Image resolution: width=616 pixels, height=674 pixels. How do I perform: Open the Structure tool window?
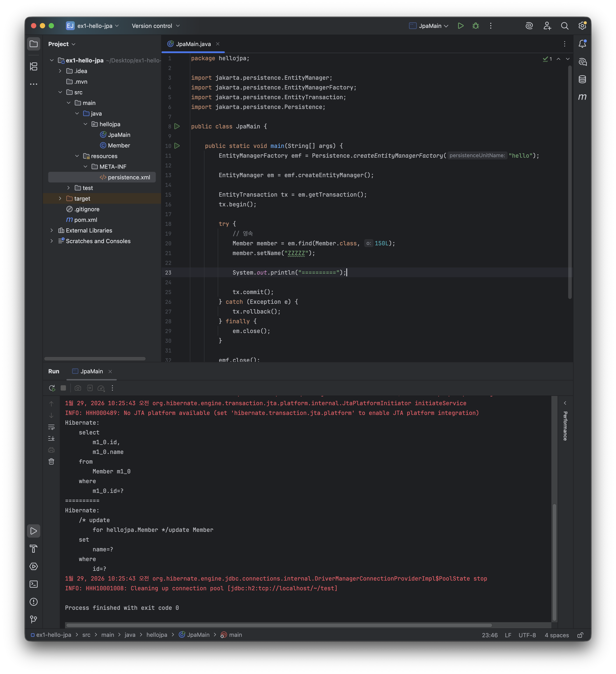(x=33, y=66)
